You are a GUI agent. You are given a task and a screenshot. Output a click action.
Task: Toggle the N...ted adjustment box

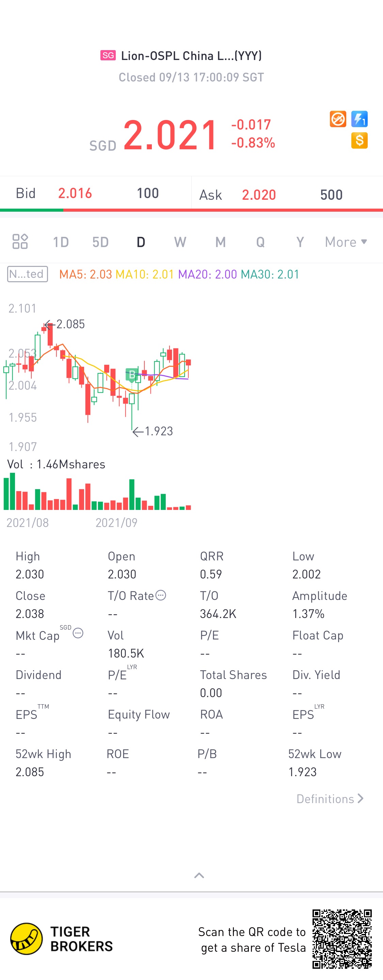coord(27,274)
